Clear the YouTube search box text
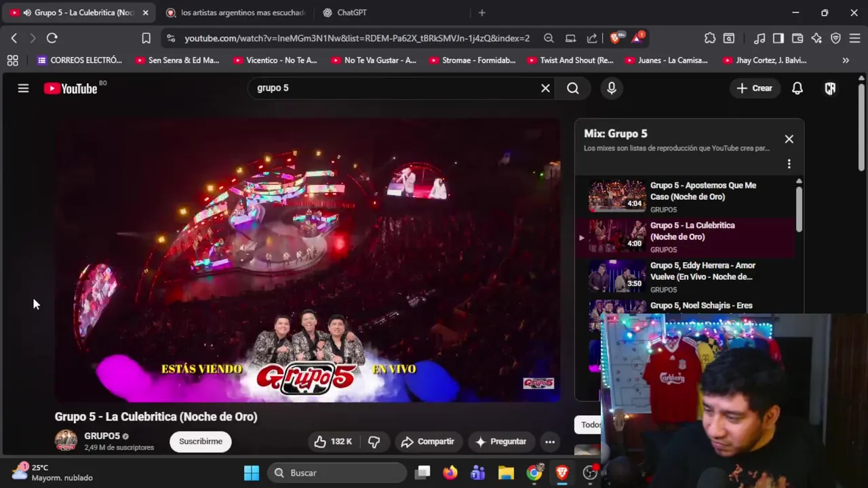Viewport: 868px width, 488px height. pos(545,88)
